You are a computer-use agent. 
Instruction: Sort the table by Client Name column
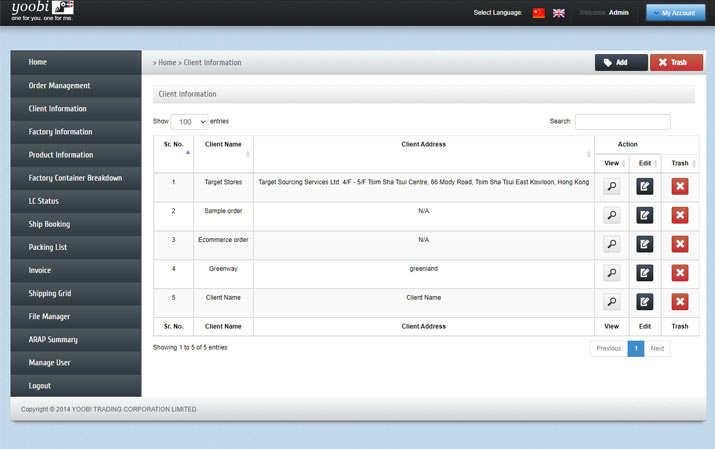223,144
